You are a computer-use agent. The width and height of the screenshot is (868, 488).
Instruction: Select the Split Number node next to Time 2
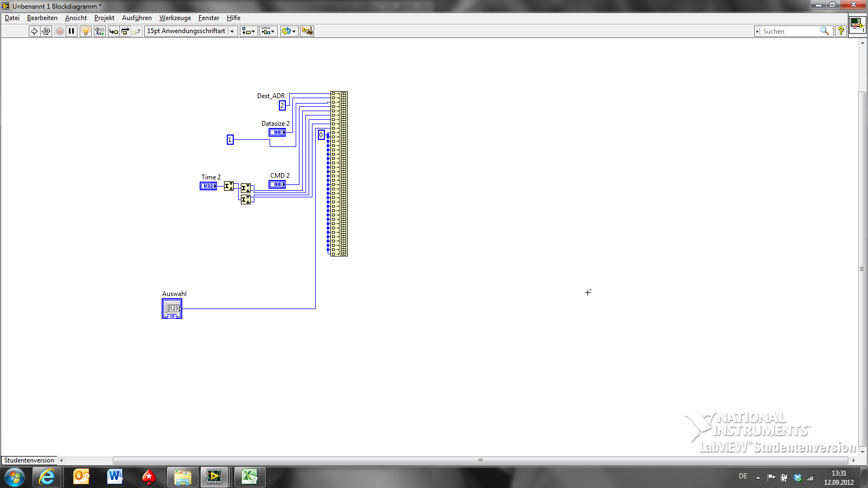(x=229, y=186)
